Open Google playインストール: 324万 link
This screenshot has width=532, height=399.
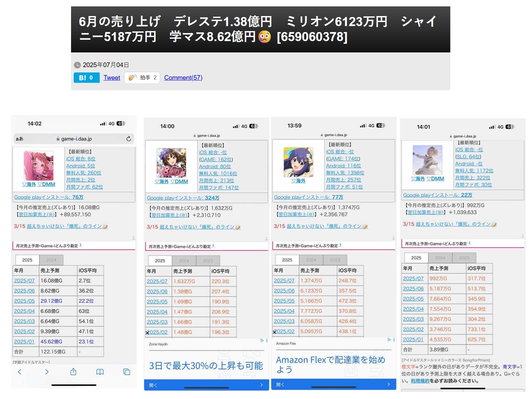(x=183, y=198)
